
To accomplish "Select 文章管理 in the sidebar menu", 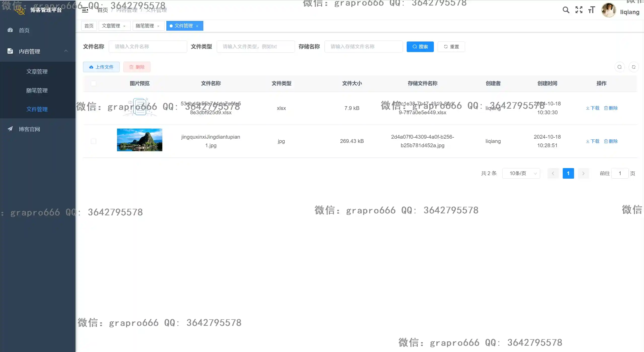I will (37, 71).
